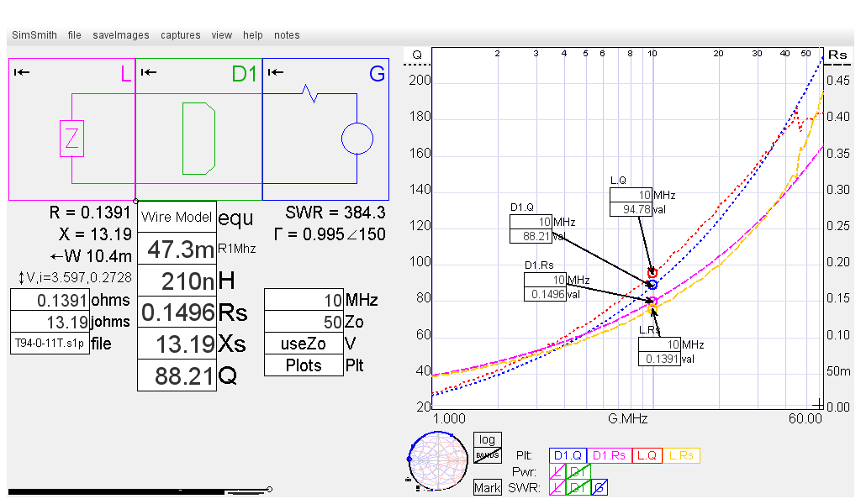Click the 1.000 start frequency value
This screenshot has width=861, height=504.
point(449,419)
